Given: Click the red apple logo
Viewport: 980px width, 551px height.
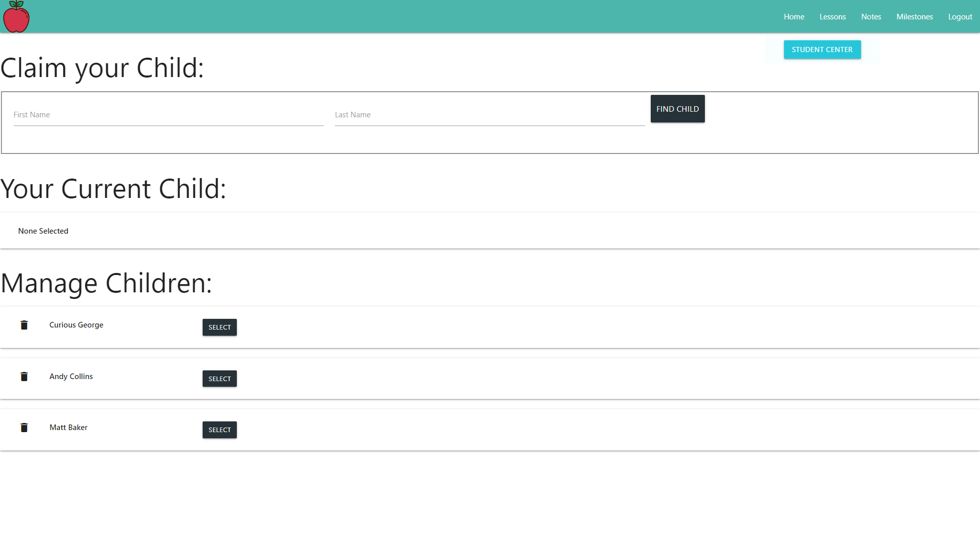Looking at the screenshot, I should (16, 17).
